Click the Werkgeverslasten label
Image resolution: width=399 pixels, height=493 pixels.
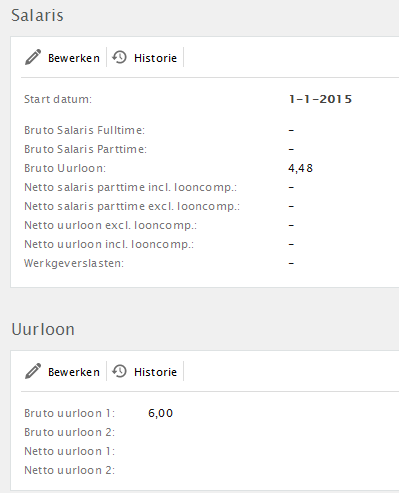tap(74, 263)
